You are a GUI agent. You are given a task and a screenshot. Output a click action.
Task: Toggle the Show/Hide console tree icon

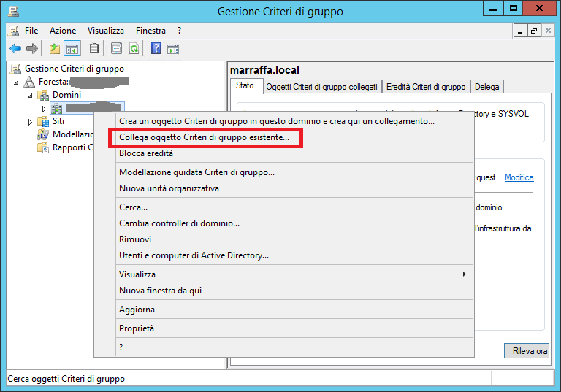click(x=72, y=49)
